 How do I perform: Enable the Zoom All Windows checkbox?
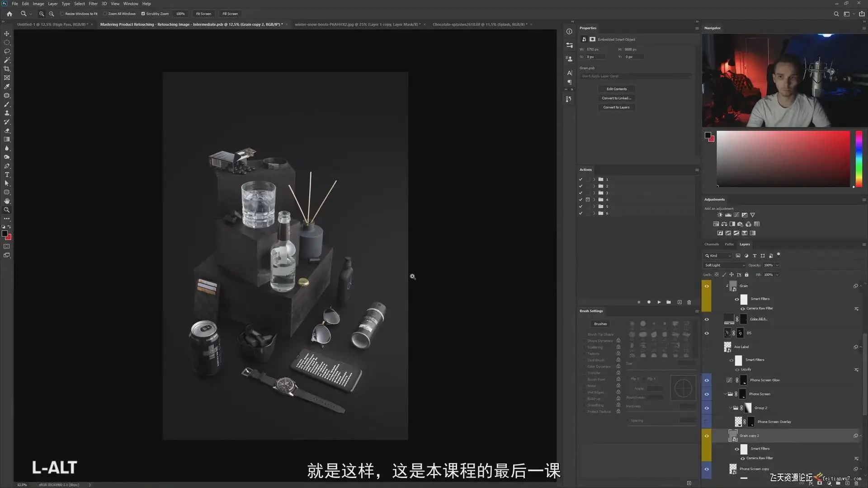pyautogui.click(x=105, y=14)
